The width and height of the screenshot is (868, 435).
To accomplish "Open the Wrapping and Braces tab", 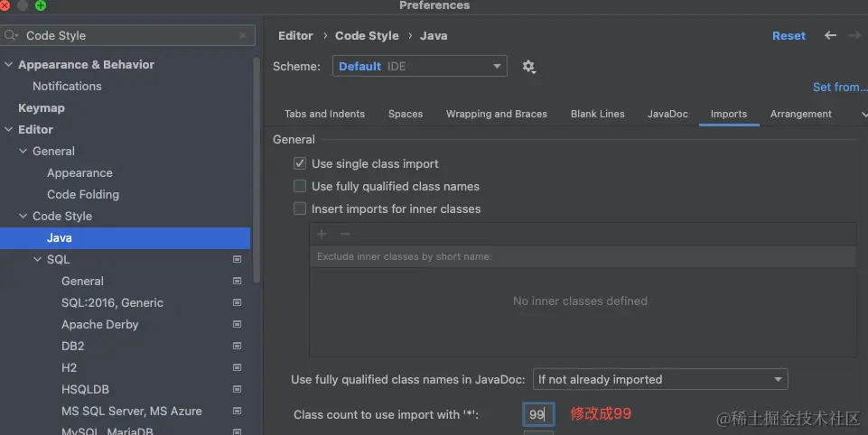I will (x=497, y=114).
